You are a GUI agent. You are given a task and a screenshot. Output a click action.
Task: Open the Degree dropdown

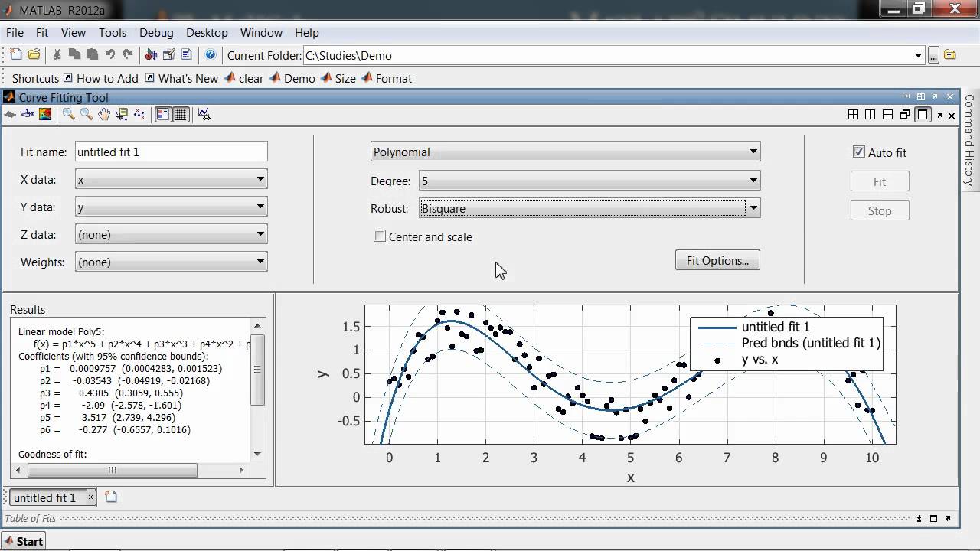[x=590, y=181]
